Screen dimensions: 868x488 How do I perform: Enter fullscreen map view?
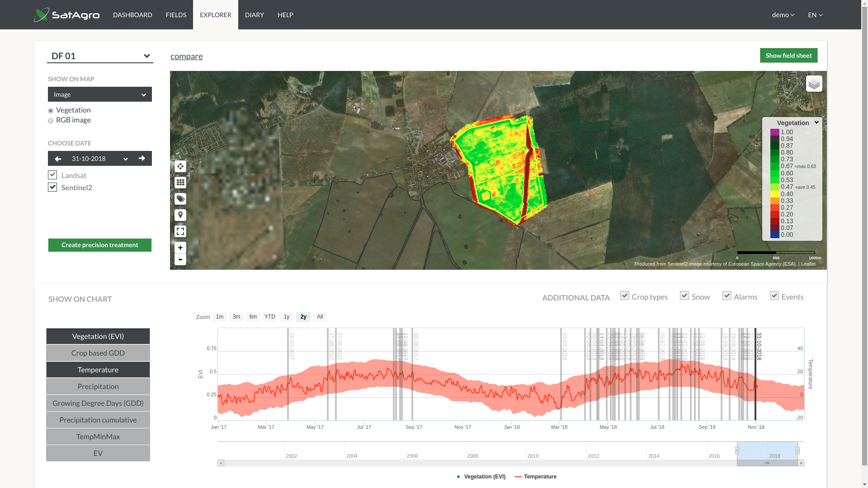(x=180, y=231)
